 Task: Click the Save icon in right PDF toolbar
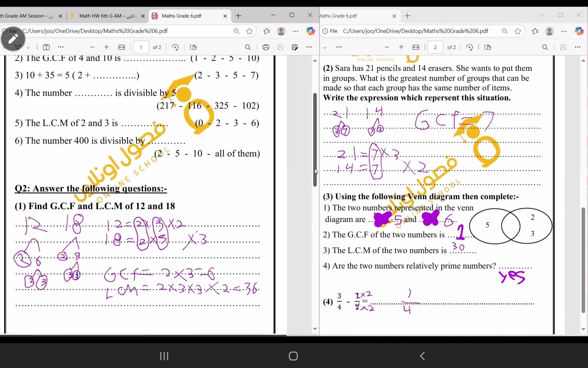(563, 47)
